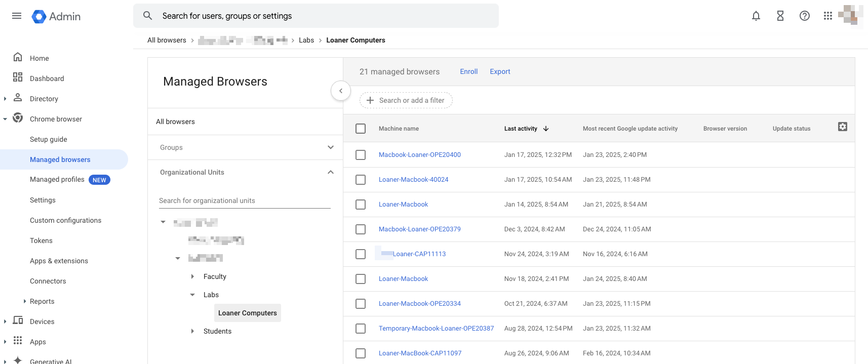Open column settings gear icon
868x364 pixels.
(842, 127)
